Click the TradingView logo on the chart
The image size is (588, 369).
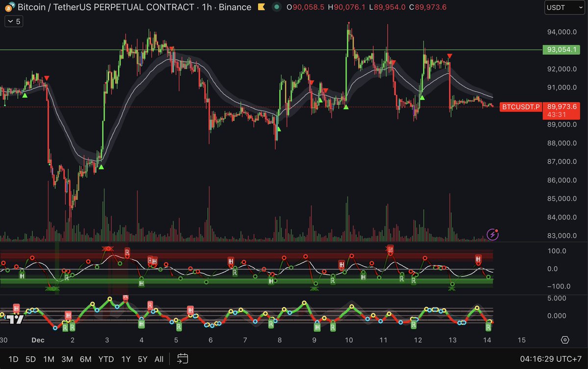tap(15, 320)
